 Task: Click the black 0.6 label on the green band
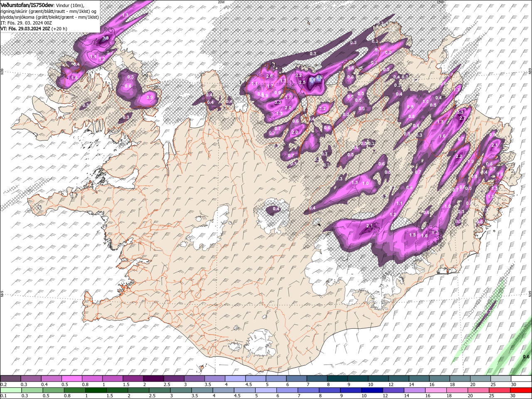pos(526,357)
